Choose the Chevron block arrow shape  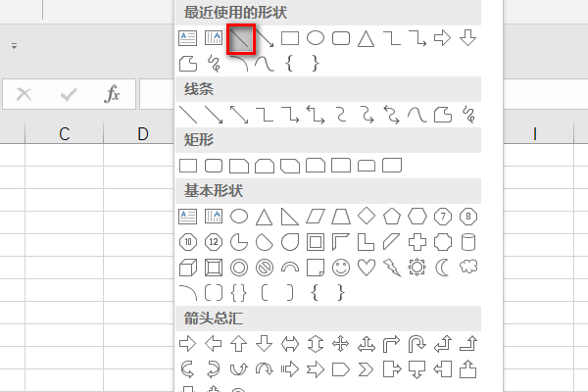pos(366,369)
